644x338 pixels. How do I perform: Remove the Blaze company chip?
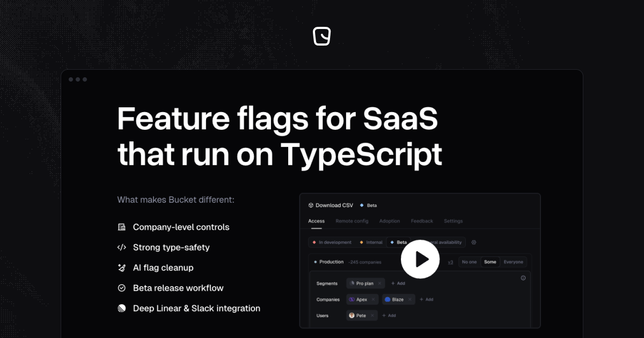pyautogui.click(x=410, y=299)
